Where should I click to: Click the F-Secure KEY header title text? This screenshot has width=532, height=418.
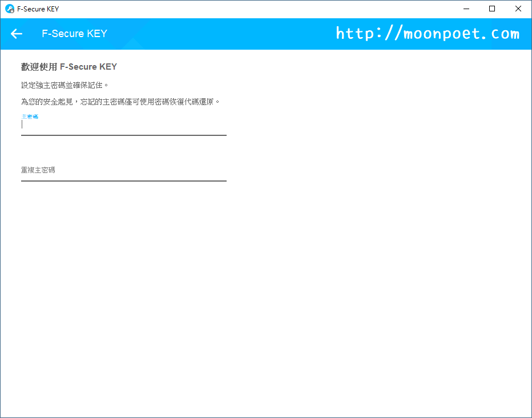[x=74, y=34]
